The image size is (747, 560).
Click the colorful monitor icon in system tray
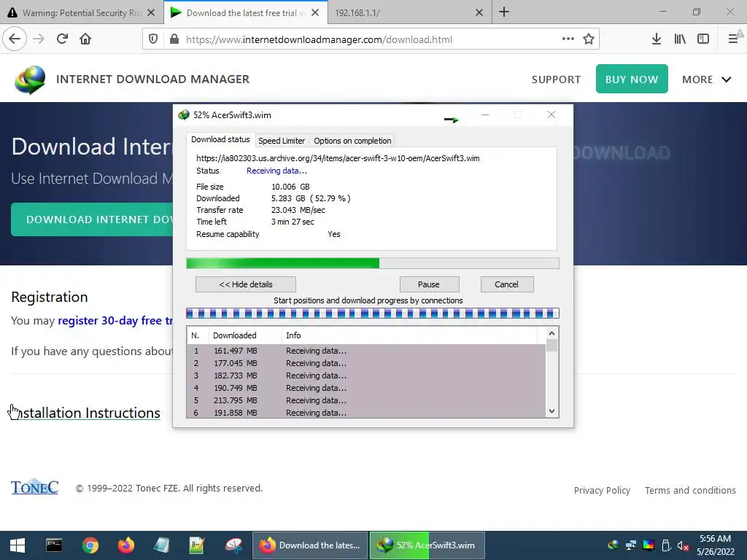click(x=649, y=545)
